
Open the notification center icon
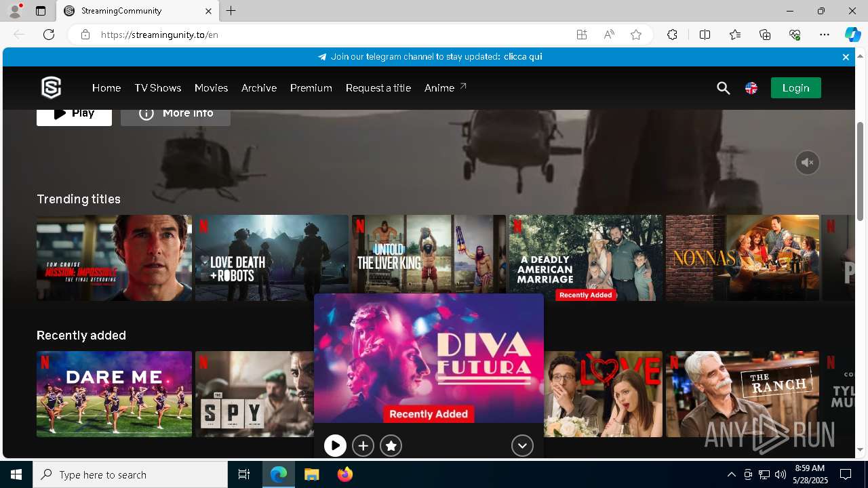(x=846, y=474)
